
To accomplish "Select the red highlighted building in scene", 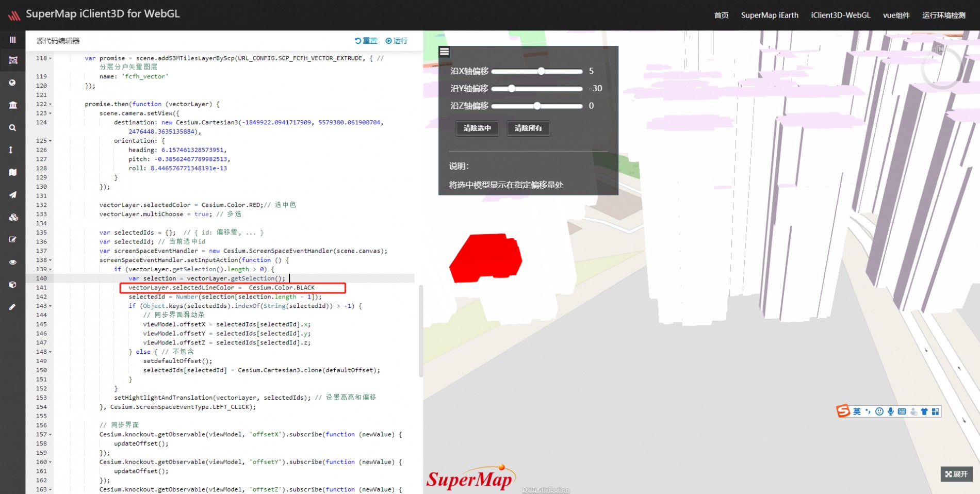I will 486,258.
